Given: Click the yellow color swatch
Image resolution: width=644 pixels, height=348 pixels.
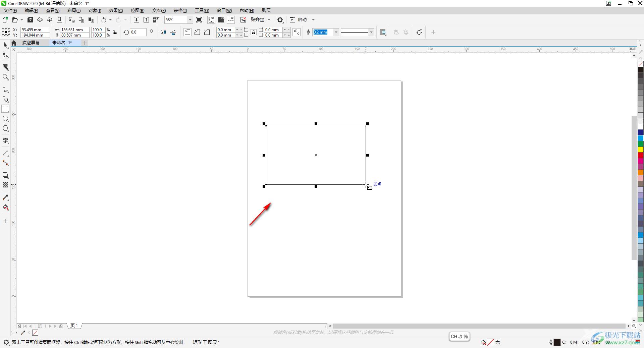Looking at the screenshot, I should 640,149.
